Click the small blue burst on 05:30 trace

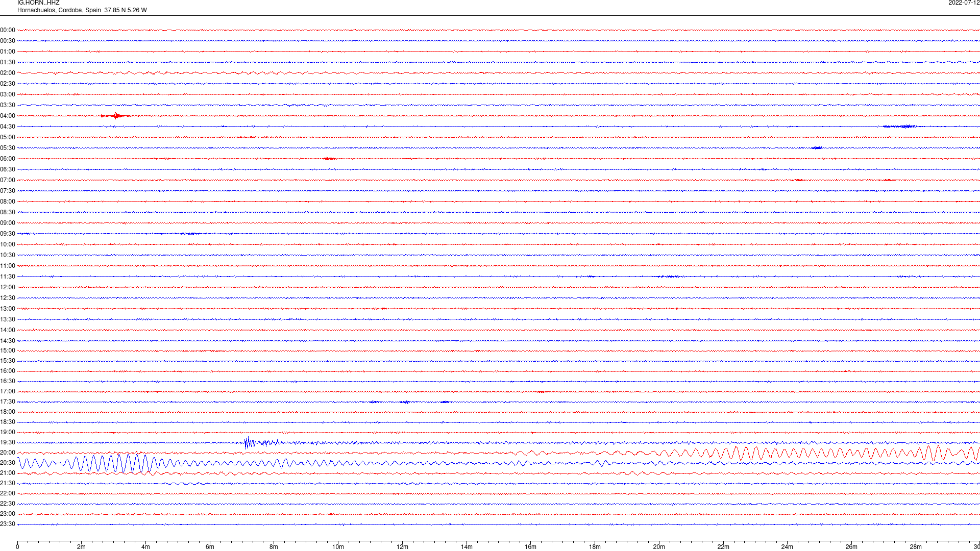pyautogui.click(x=817, y=148)
